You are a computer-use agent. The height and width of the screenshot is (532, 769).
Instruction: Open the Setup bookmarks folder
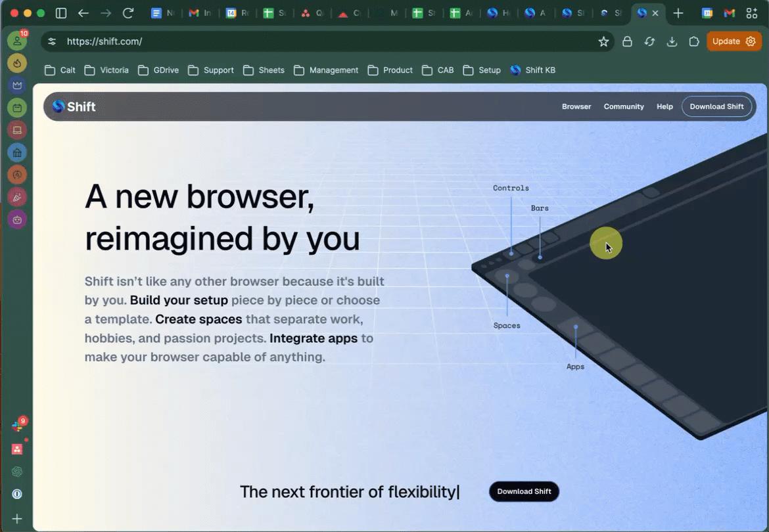482,70
